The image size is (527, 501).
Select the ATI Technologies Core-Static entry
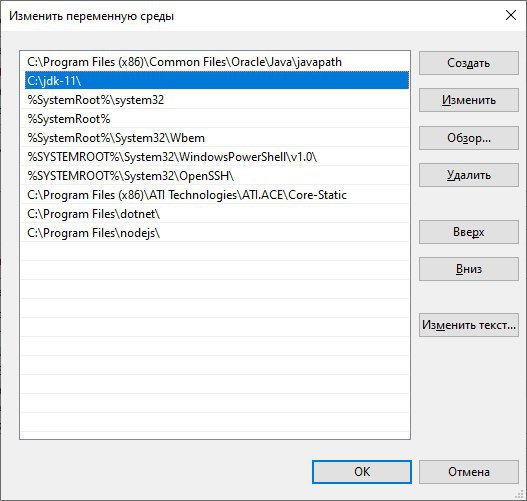click(217, 195)
